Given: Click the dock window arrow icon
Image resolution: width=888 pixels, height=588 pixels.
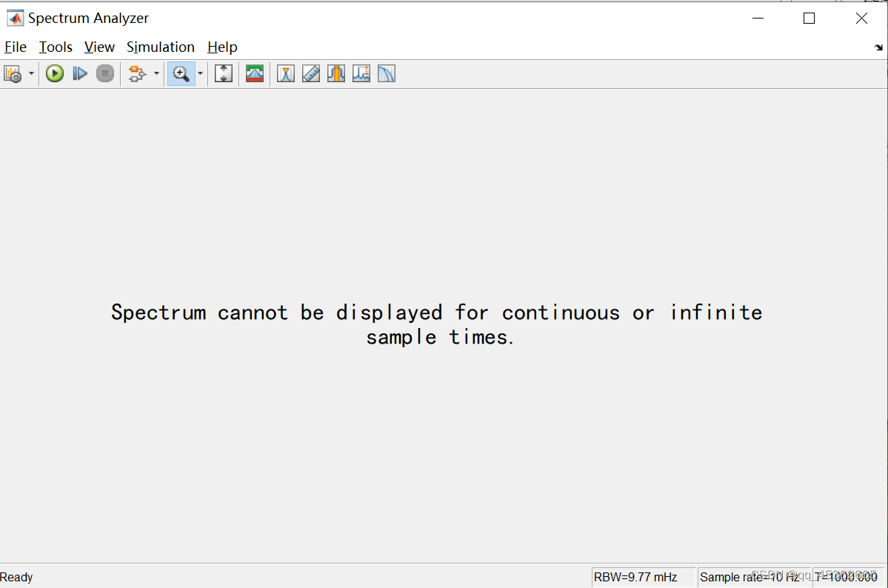Looking at the screenshot, I should point(878,47).
